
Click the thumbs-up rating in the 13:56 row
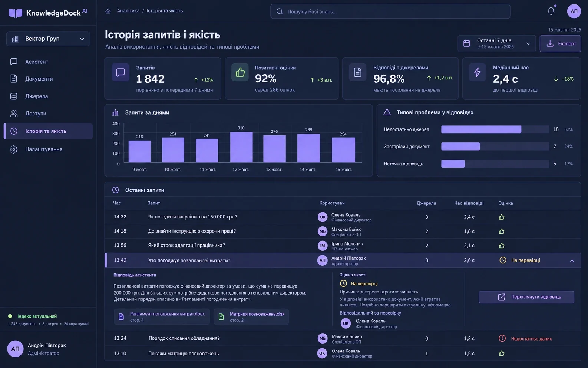pos(502,246)
